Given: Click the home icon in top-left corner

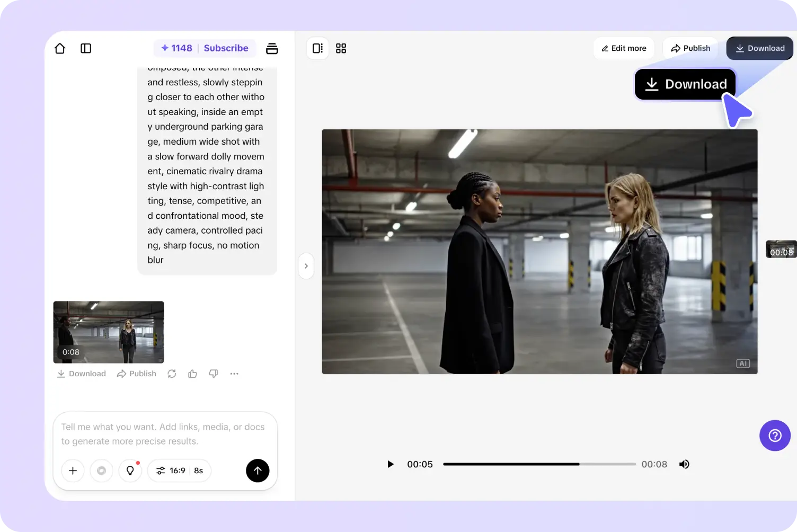Looking at the screenshot, I should [x=60, y=48].
